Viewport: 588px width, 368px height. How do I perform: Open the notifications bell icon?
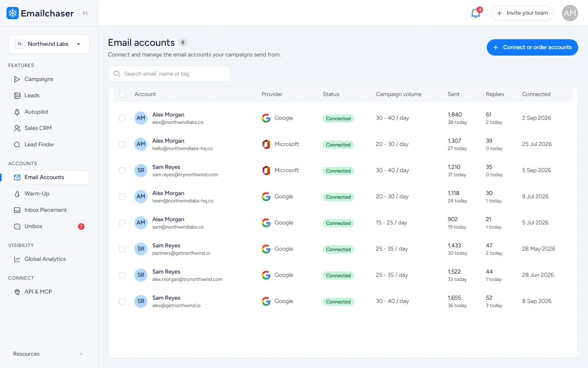(476, 13)
